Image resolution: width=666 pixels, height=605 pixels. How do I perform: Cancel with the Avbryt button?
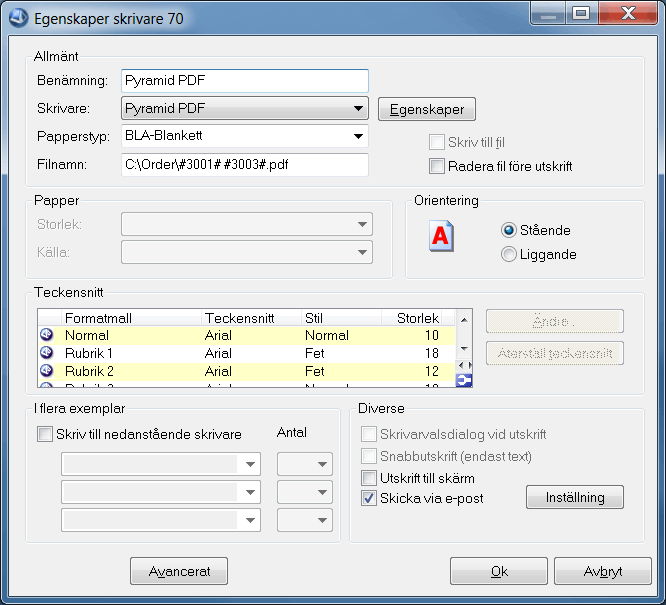tap(603, 571)
